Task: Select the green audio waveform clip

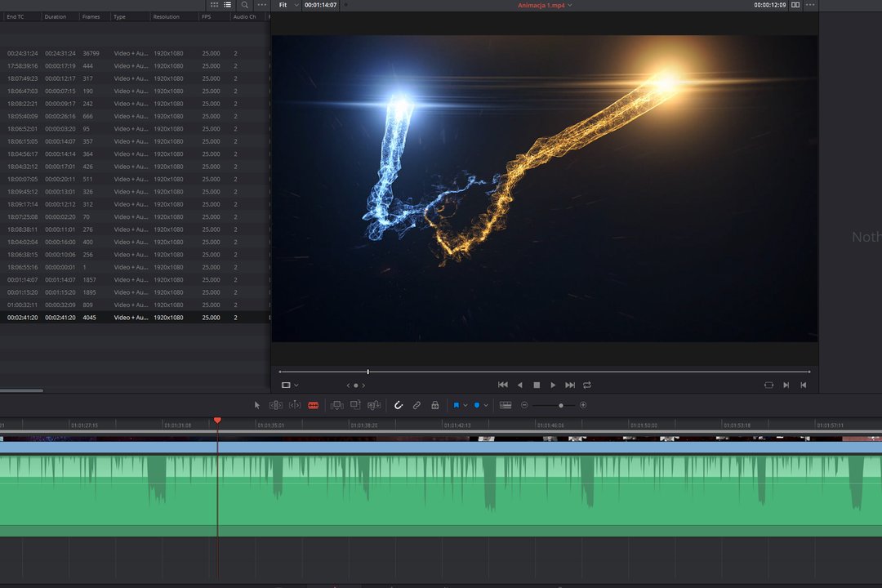Action: (x=441, y=494)
